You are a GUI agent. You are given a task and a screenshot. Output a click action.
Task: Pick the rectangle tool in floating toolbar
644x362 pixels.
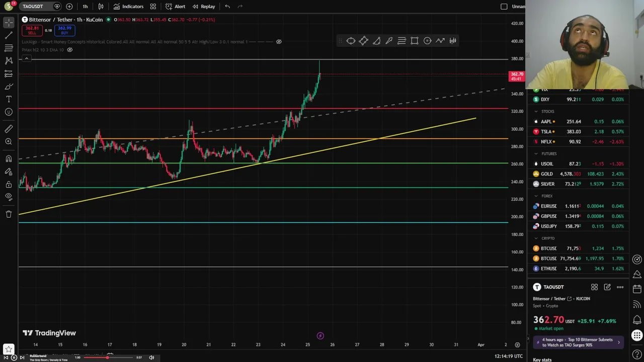point(415,41)
